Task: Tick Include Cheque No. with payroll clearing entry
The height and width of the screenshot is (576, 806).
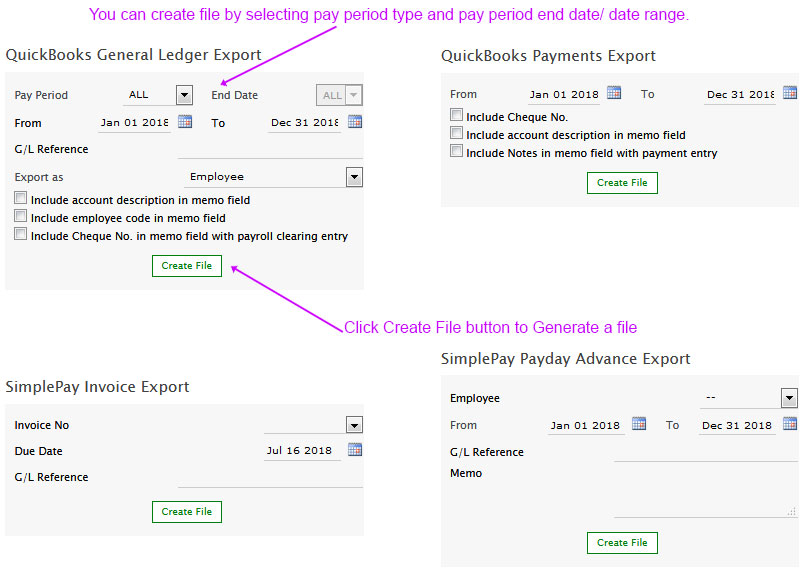Action: [x=21, y=234]
